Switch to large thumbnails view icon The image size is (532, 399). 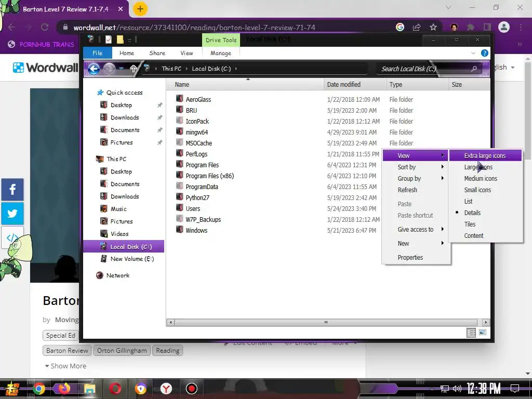[483, 332]
